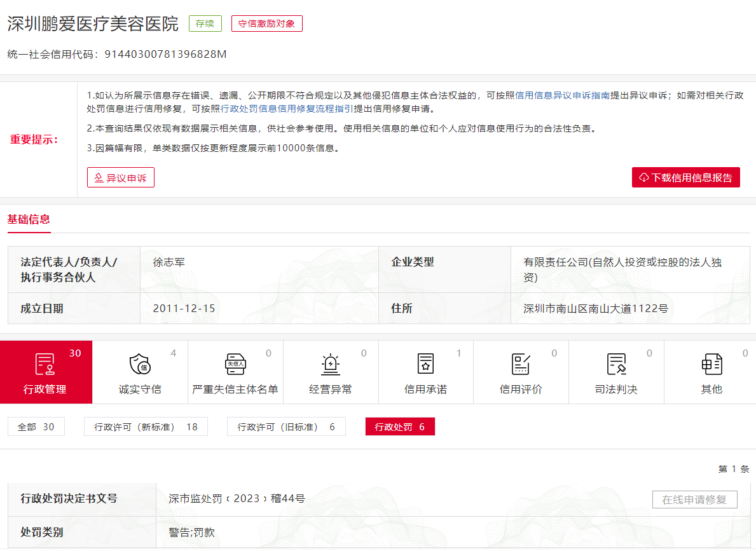756x551 pixels.
Task: Click the 司法判决 document icon
Action: coord(616,364)
